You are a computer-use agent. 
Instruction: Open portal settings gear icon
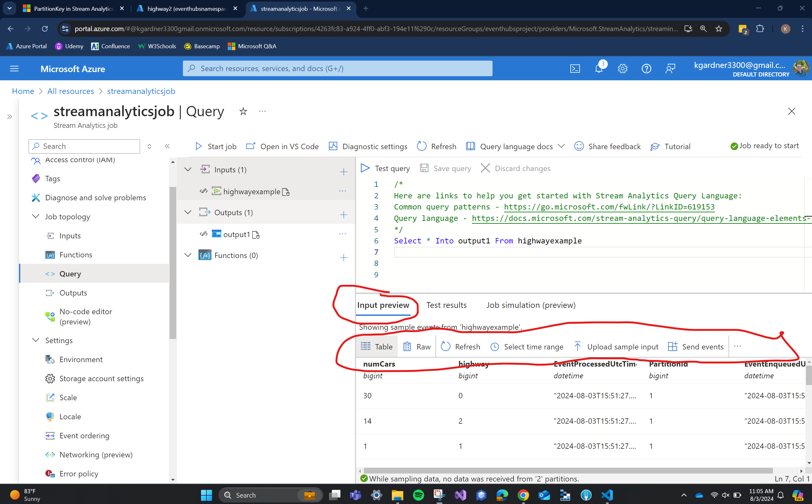point(623,69)
